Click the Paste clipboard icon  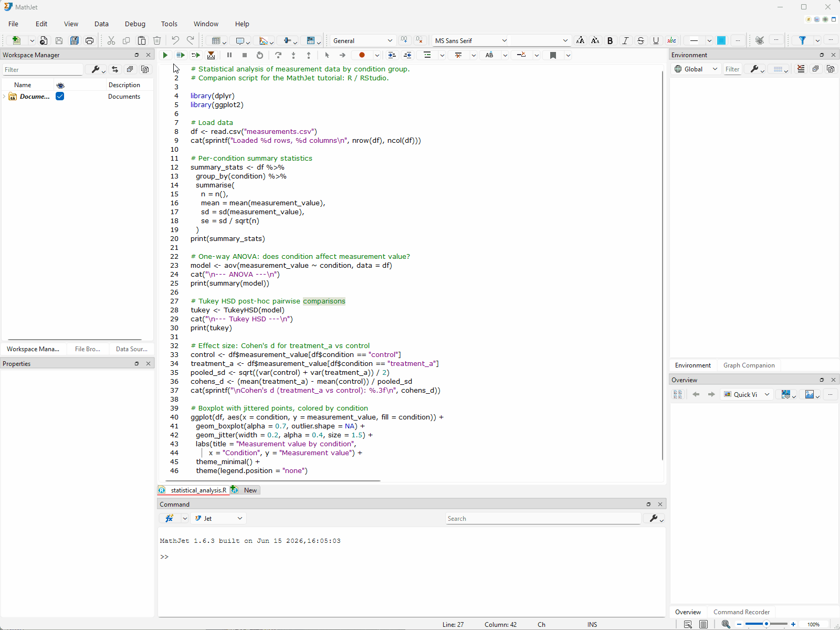coord(142,40)
